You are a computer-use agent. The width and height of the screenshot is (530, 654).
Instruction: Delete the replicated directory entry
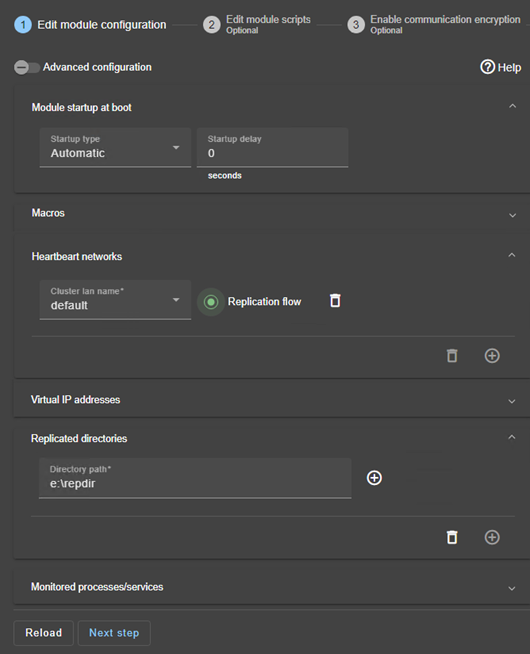click(x=452, y=537)
